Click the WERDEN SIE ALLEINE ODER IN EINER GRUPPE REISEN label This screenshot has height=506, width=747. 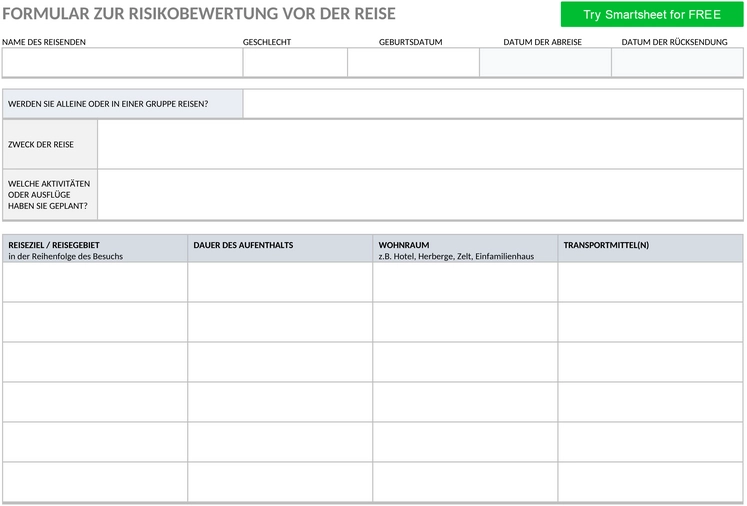122,104
